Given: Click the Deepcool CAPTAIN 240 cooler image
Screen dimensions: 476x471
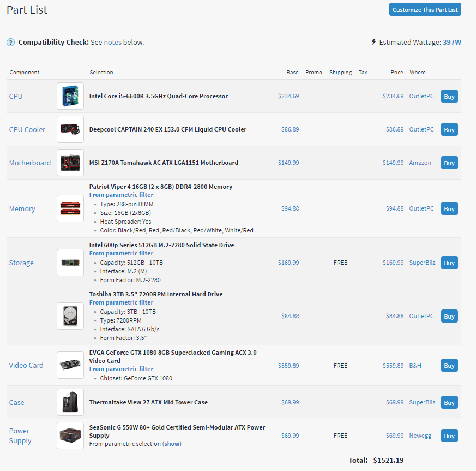Looking at the screenshot, I should click(x=70, y=129).
